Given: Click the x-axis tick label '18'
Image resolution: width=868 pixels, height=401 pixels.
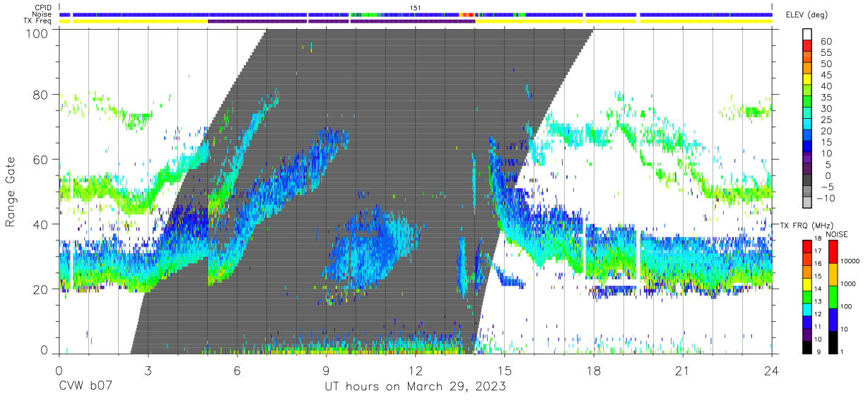Looking at the screenshot, I should click(594, 371).
